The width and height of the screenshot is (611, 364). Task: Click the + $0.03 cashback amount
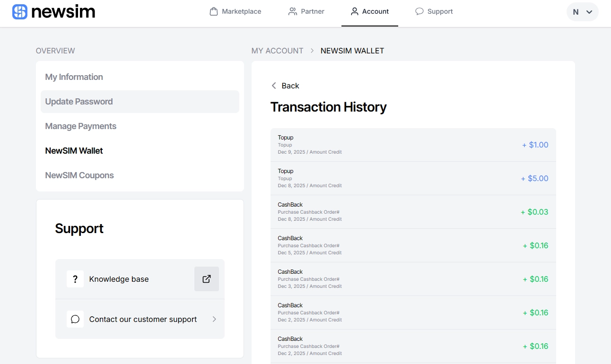535,212
